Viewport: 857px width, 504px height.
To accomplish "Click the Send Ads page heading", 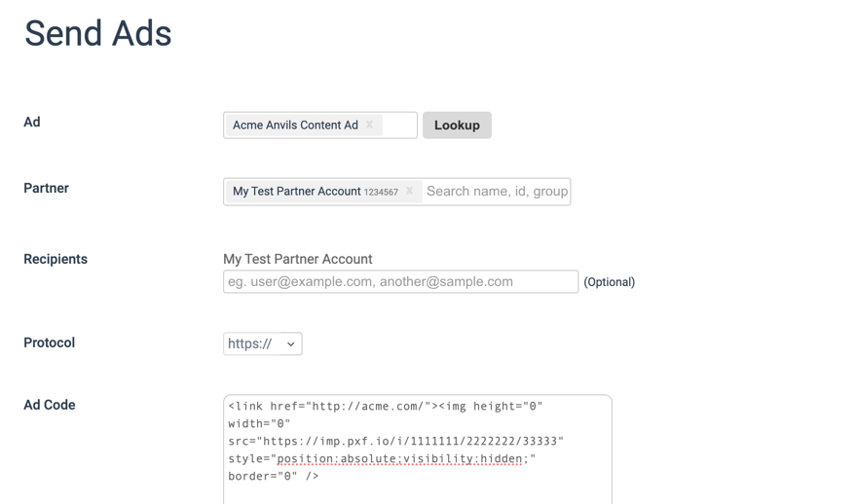I will pyautogui.click(x=98, y=34).
